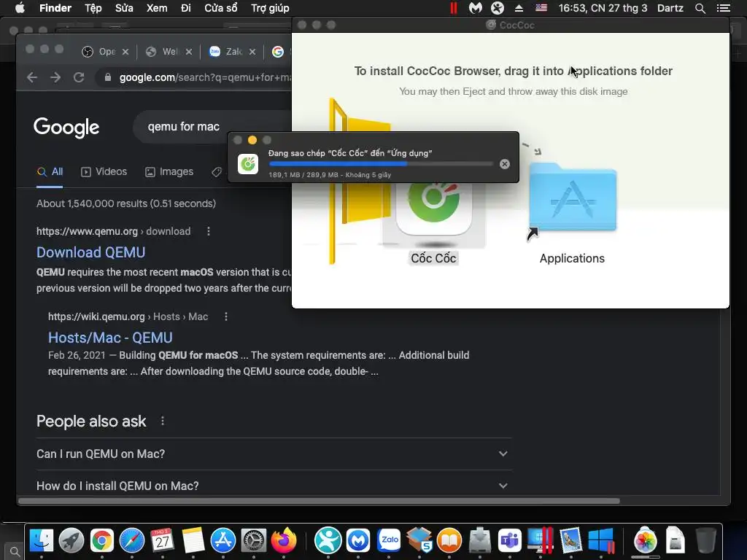Open Calendar icon showing 27

point(163,540)
